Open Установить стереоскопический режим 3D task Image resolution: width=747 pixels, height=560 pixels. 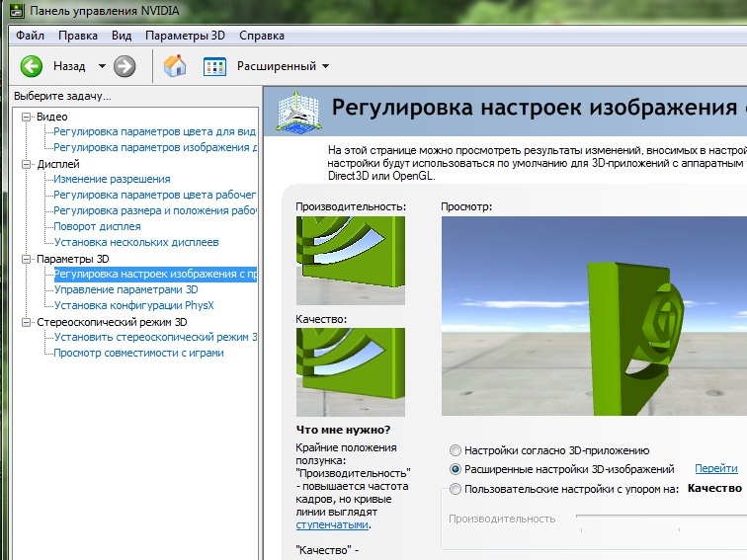[155, 337]
